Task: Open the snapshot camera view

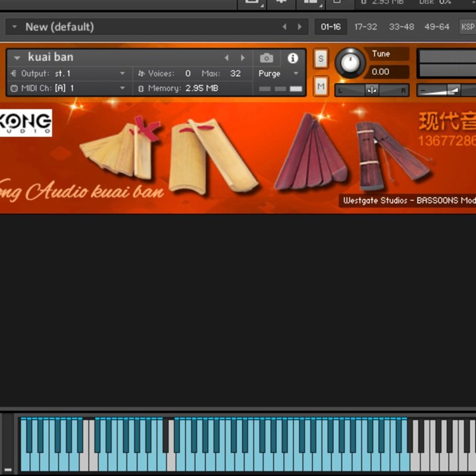Action: 267,58
